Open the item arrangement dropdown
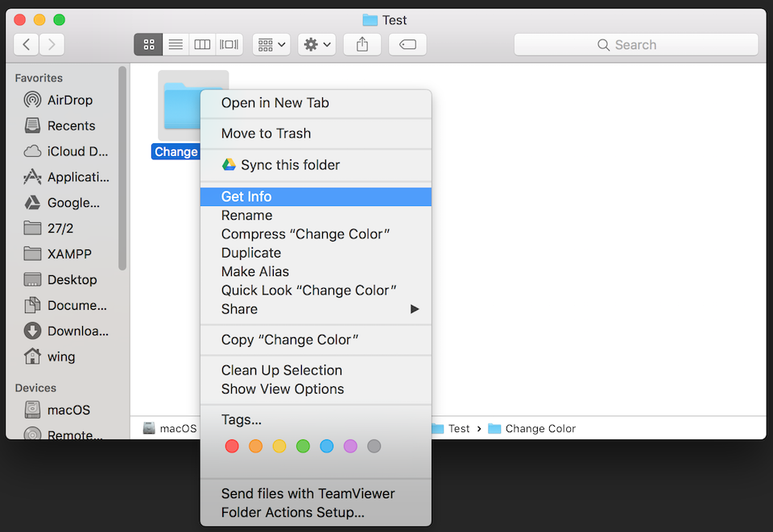Viewport: 773px width, 532px height. (x=271, y=44)
